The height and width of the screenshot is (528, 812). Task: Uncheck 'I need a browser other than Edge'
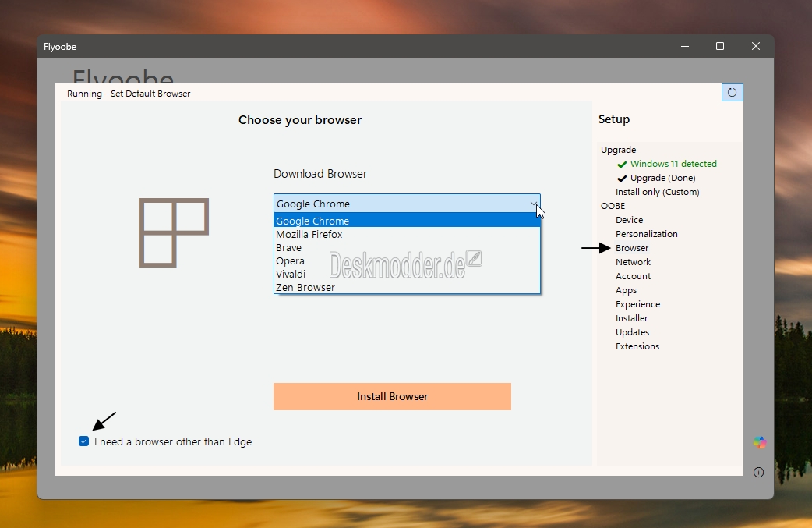pyautogui.click(x=84, y=441)
